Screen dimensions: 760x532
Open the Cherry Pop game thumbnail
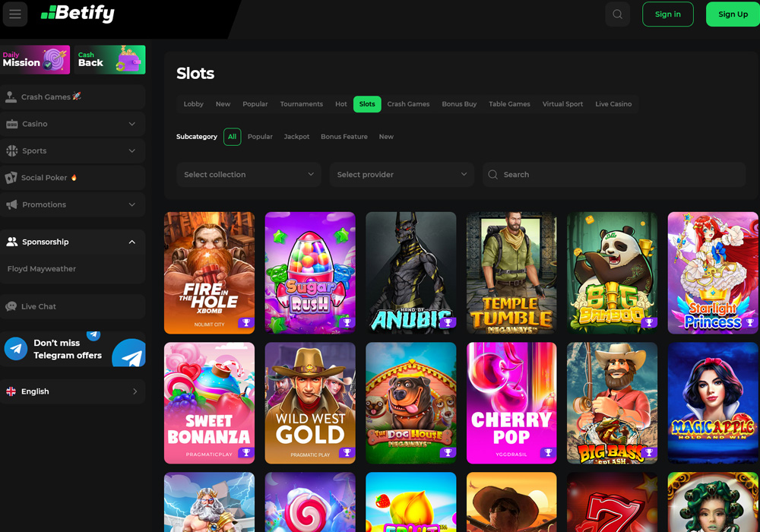coord(511,403)
